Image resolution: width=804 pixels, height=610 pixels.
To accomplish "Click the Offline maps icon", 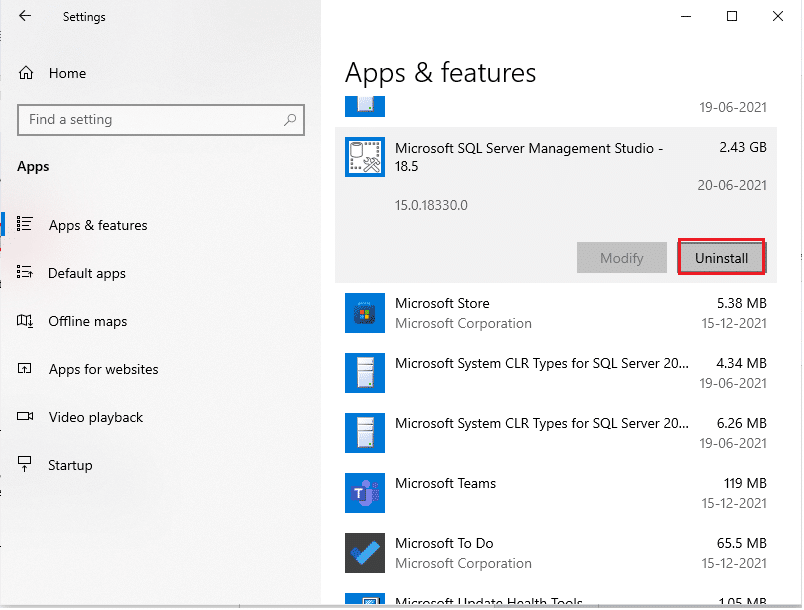I will [26, 321].
